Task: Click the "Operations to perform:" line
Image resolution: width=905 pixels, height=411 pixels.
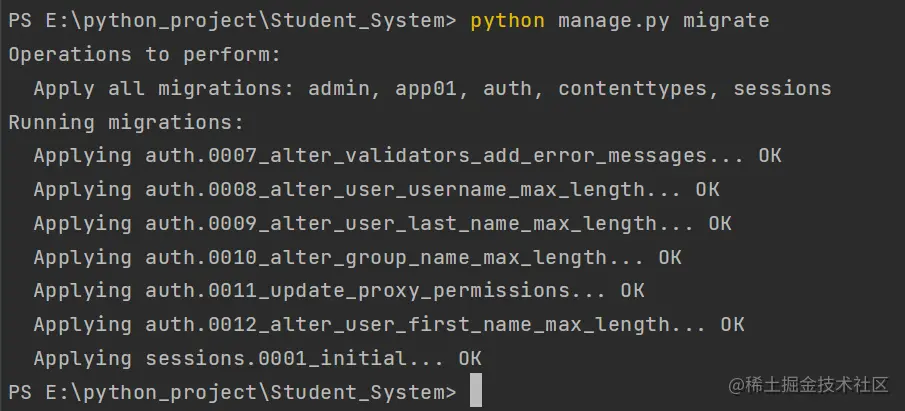Action: pyautogui.click(x=144, y=54)
